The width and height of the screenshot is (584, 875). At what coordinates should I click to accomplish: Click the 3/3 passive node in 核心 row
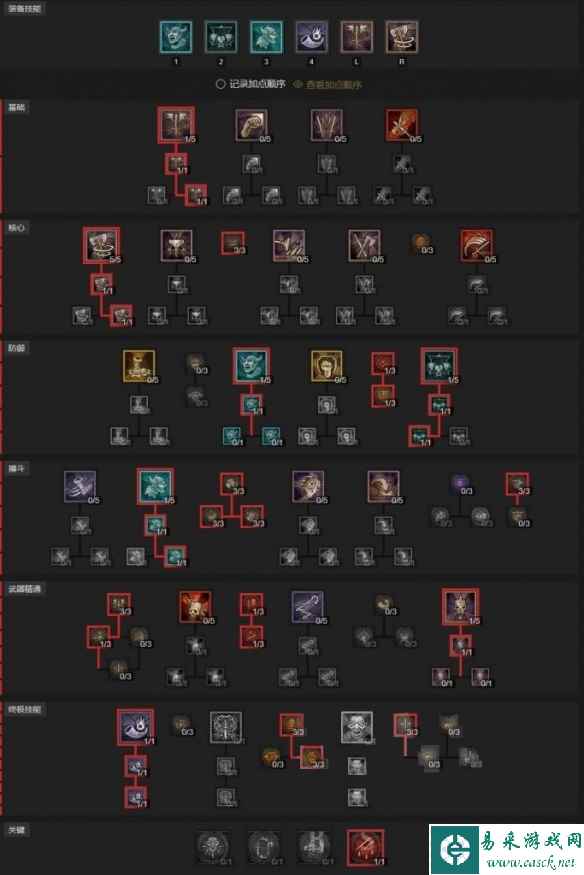tap(233, 243)
